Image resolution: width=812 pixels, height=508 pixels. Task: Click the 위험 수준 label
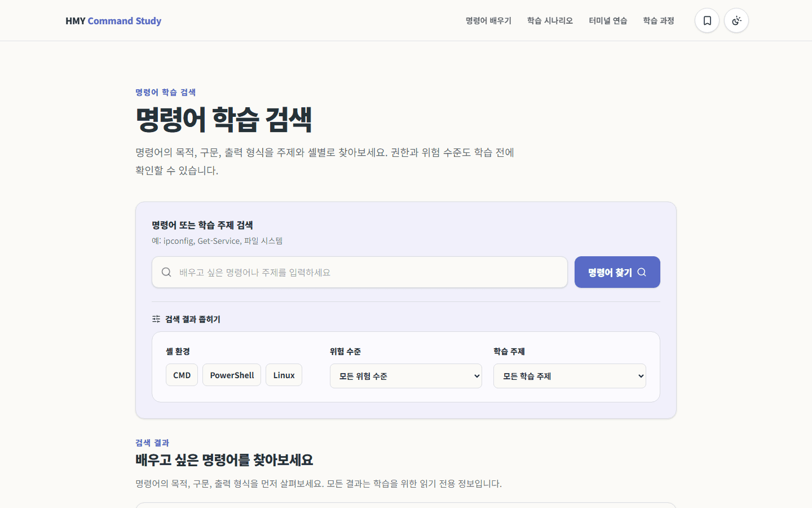(345, 351)
